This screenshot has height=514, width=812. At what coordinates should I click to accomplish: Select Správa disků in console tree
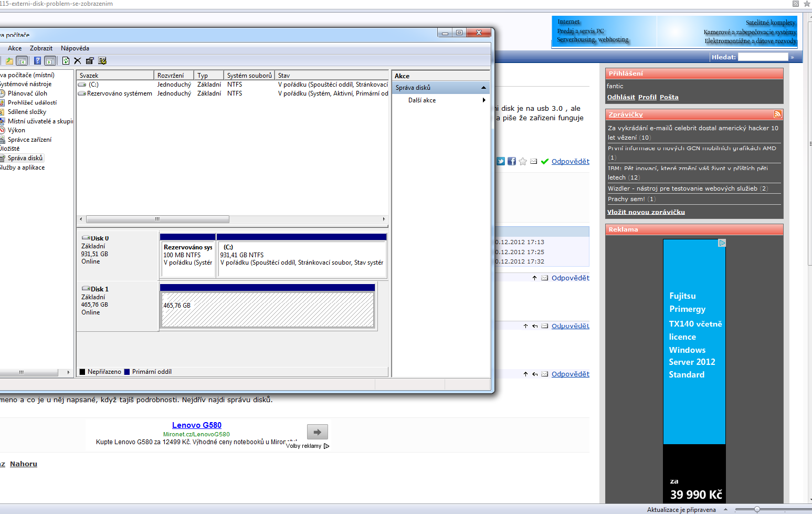coord(25,158)
